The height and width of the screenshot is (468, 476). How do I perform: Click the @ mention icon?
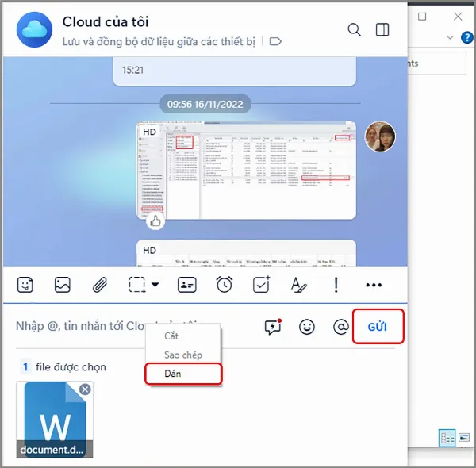pos(341,327)
